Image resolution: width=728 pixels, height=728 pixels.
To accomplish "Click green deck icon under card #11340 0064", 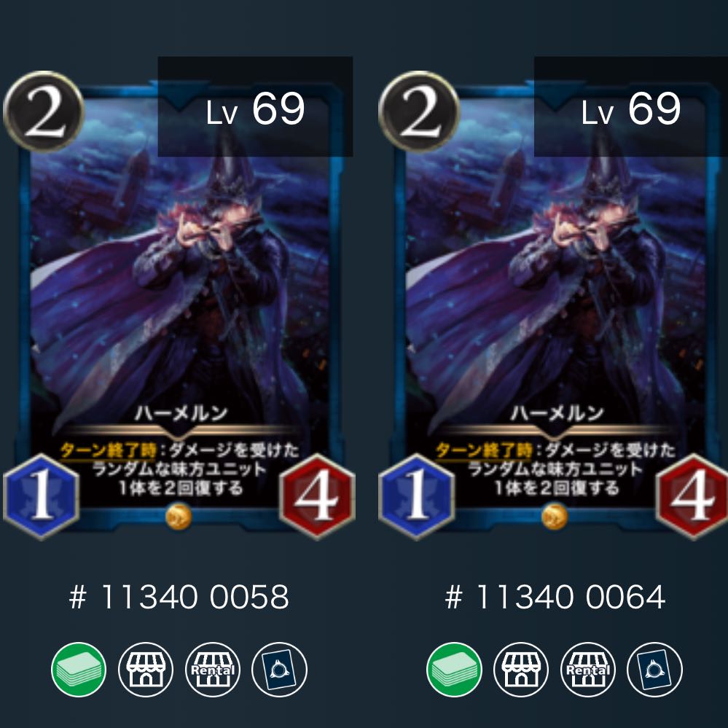I will click(x=454, y=670).
